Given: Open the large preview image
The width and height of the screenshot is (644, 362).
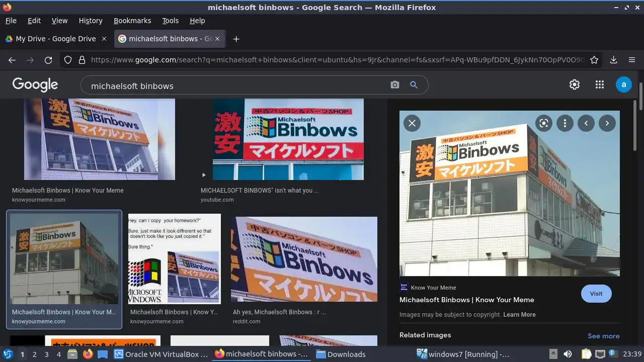Looking at the screenshot, I should [x=510, y=194].
